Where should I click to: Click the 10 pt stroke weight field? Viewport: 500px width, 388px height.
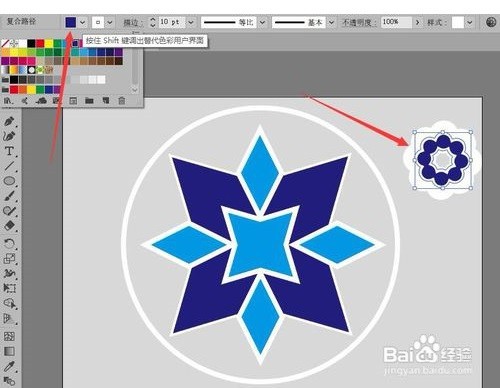[x=172, y=22]
